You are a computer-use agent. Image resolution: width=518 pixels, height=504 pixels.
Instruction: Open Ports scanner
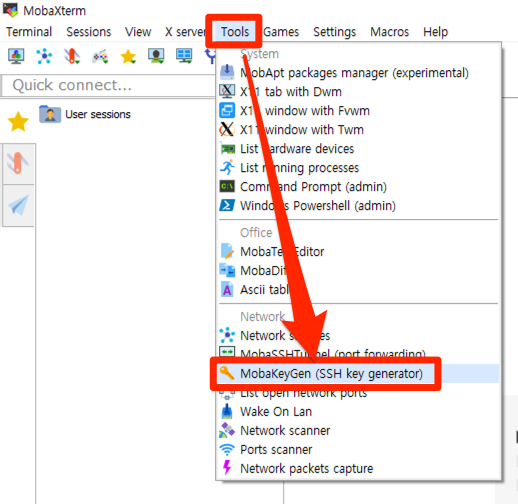pos(358,450)
